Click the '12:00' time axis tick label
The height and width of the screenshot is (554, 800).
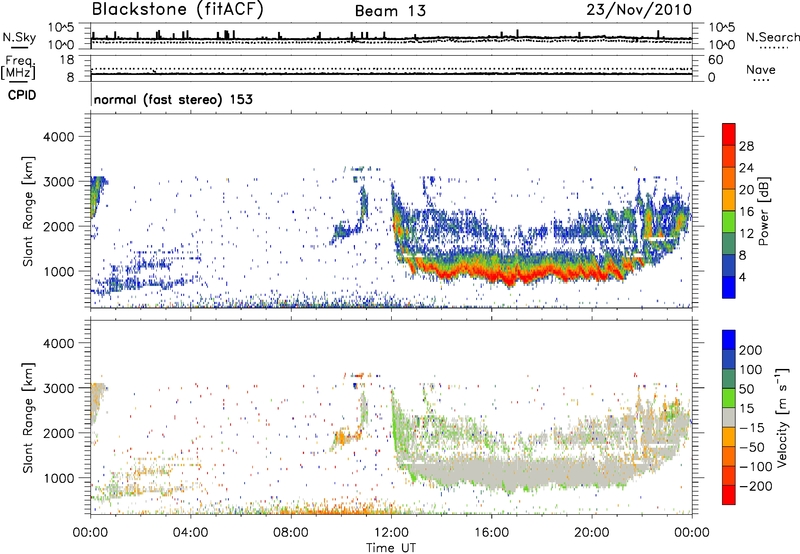391,533
